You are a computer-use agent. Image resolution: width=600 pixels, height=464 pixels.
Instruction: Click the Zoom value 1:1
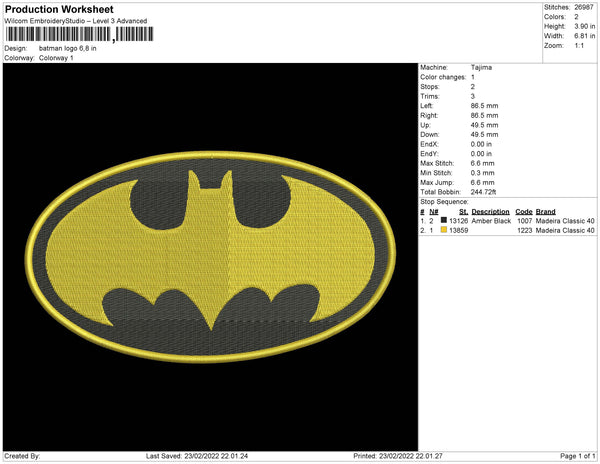tap(579, 46)
